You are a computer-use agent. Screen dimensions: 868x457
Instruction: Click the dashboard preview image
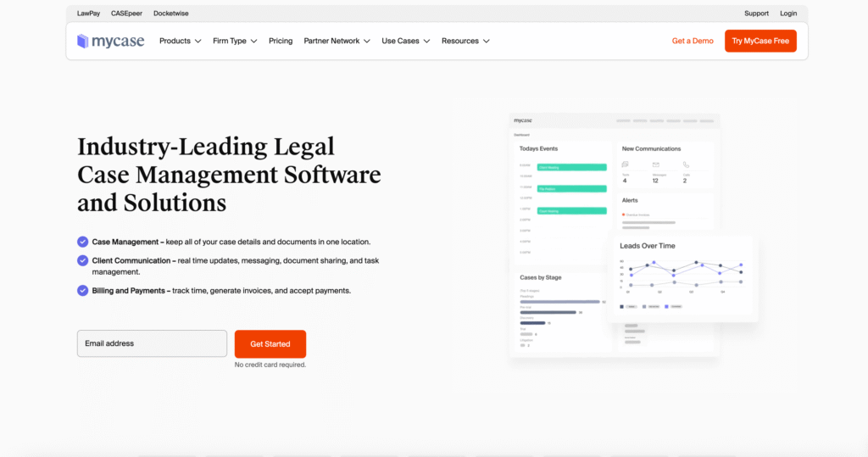633,236
